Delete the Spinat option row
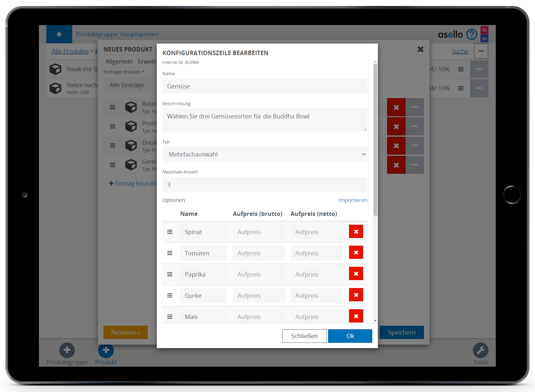This screenshot has height=392, width=535. coord(356,231)
